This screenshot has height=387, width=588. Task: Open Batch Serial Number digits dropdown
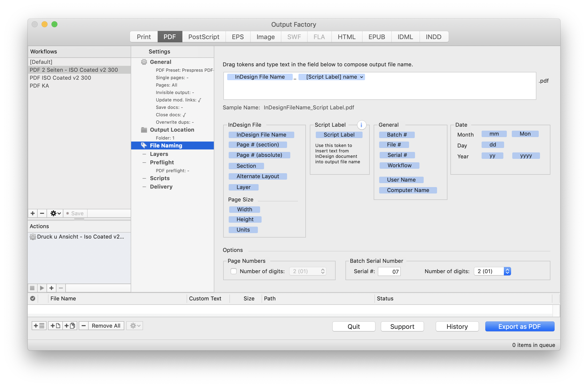point(492,271)
